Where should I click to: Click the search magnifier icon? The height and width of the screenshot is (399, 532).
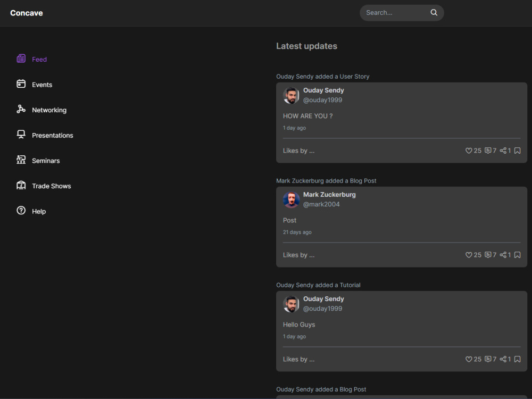(434, 13)
